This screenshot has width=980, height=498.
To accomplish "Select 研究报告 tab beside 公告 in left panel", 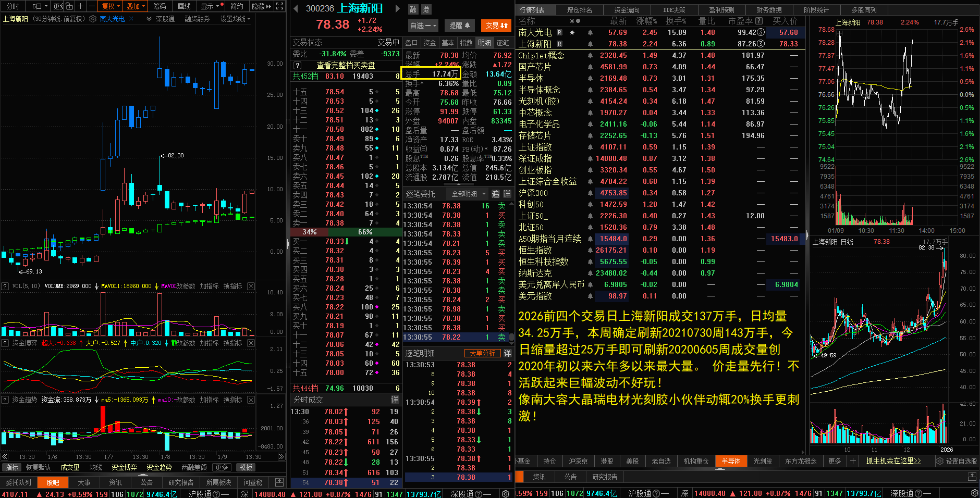I will [x=181, y=482].
